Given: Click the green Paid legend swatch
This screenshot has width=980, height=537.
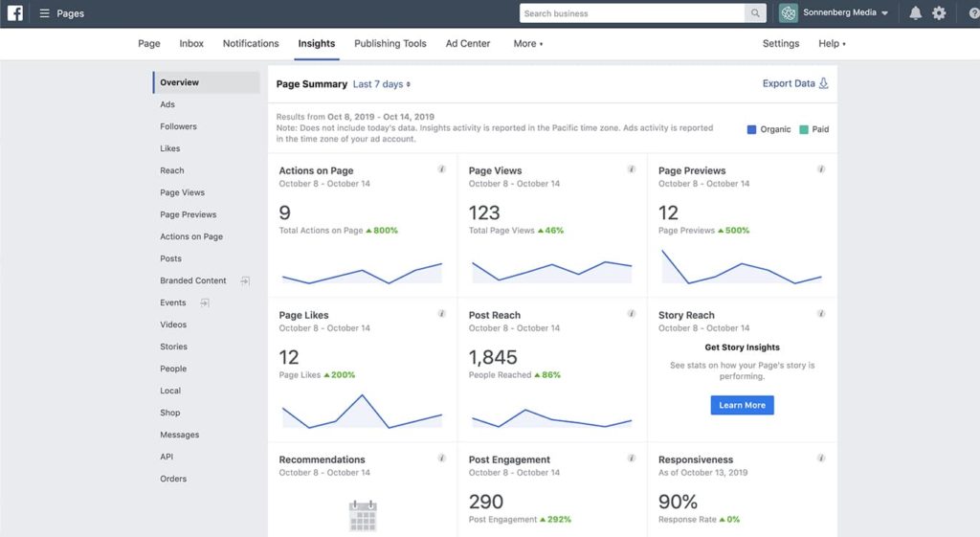Looking at the screenshot, I should coord(804,129).
